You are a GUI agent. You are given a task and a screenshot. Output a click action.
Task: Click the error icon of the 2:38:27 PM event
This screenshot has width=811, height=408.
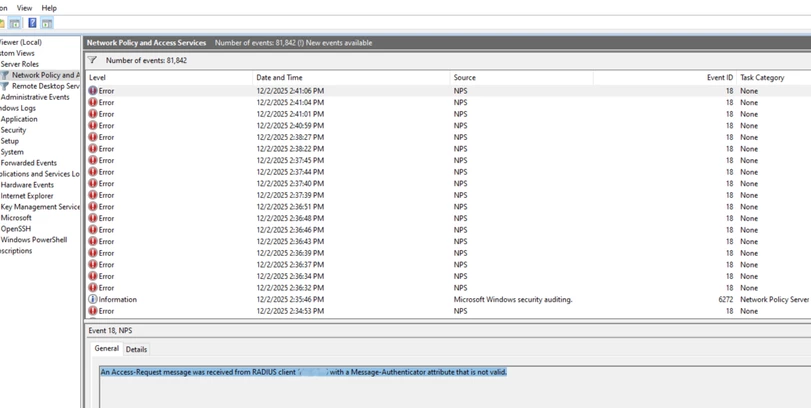tap(93, 137)
